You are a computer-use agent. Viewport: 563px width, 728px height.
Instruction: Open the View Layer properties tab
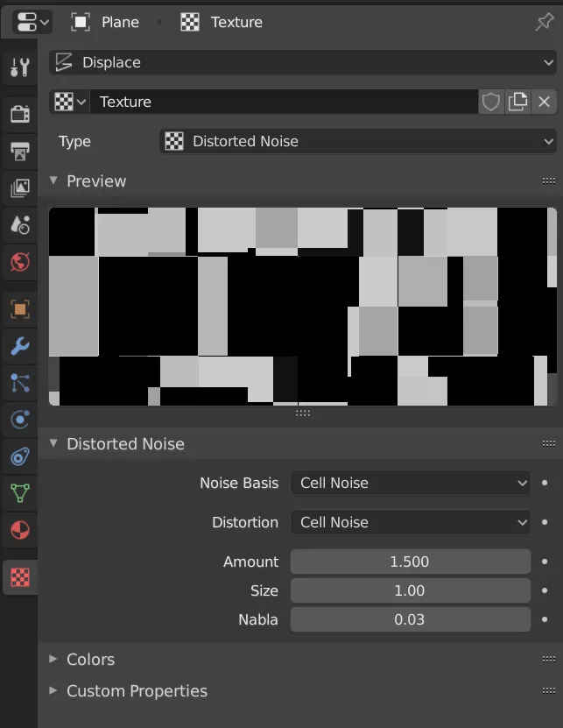pos(19,187)
